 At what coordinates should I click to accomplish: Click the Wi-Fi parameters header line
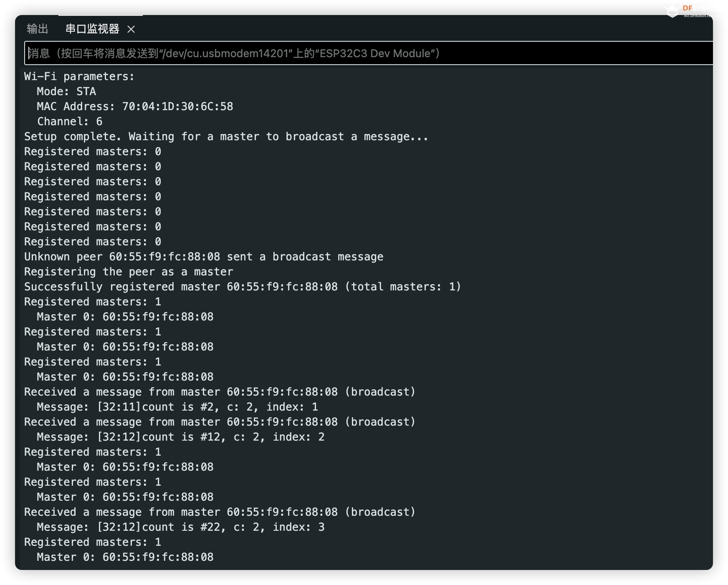tap(79, 77)
